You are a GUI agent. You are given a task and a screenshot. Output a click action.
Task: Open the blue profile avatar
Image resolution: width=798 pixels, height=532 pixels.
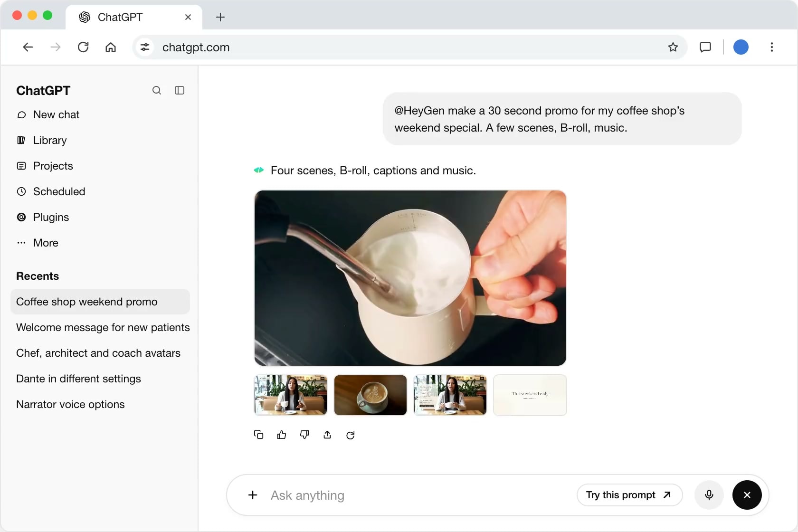tap(741, 47)
